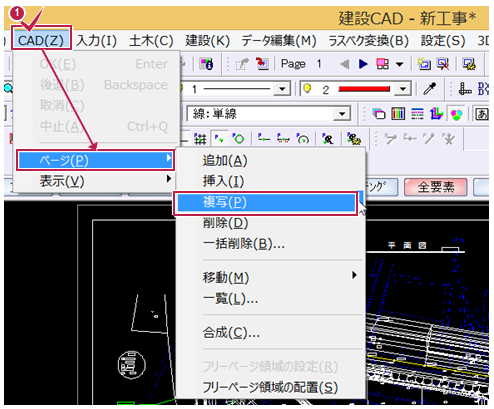This screenshot has height=409, width=494.
Task: Open the 設定(S) menu
Action: (x=443, y=41)
